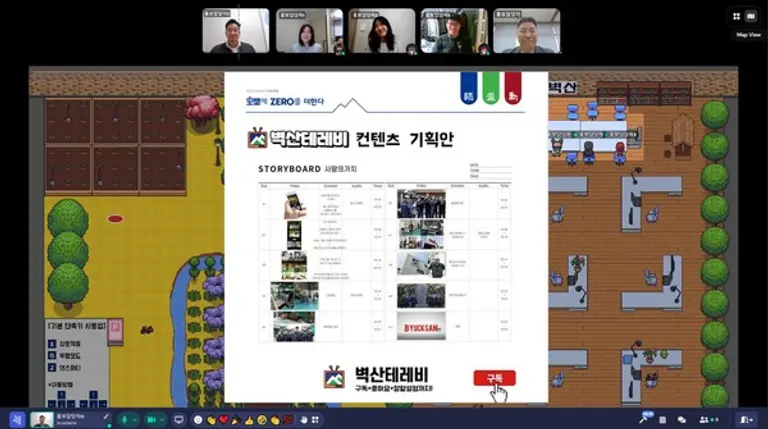The height and width of the screenshot is (429, 768).
Task: Open the chat bubbles panel
Action: coord(681,420)
